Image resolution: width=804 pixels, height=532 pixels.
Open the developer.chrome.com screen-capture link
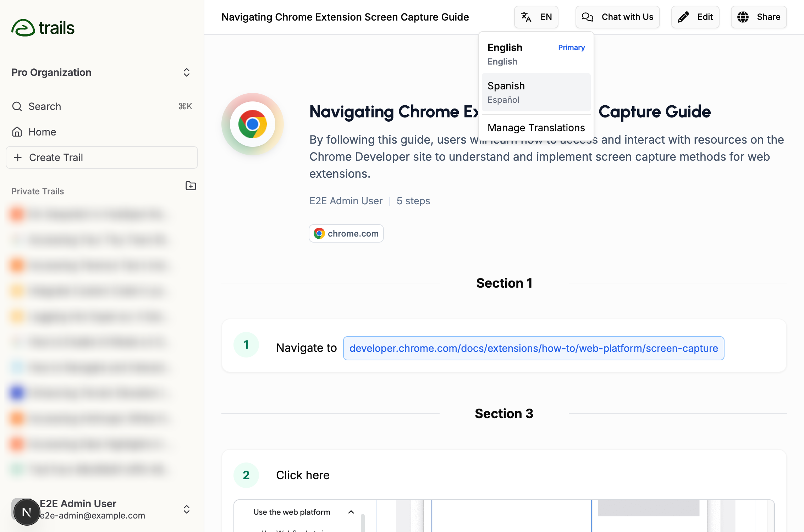pos(534,348)
